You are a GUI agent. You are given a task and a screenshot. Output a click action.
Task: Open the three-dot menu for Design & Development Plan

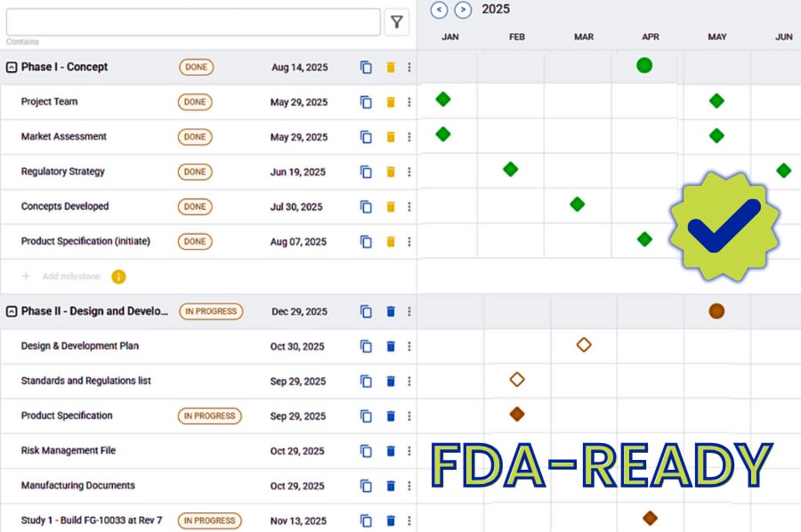(409, 346)
